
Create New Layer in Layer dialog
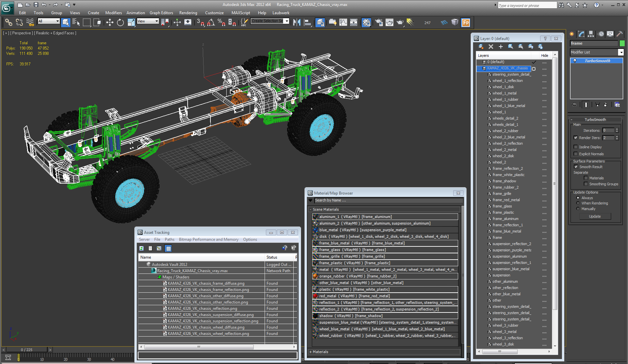[x=481, y=47]
